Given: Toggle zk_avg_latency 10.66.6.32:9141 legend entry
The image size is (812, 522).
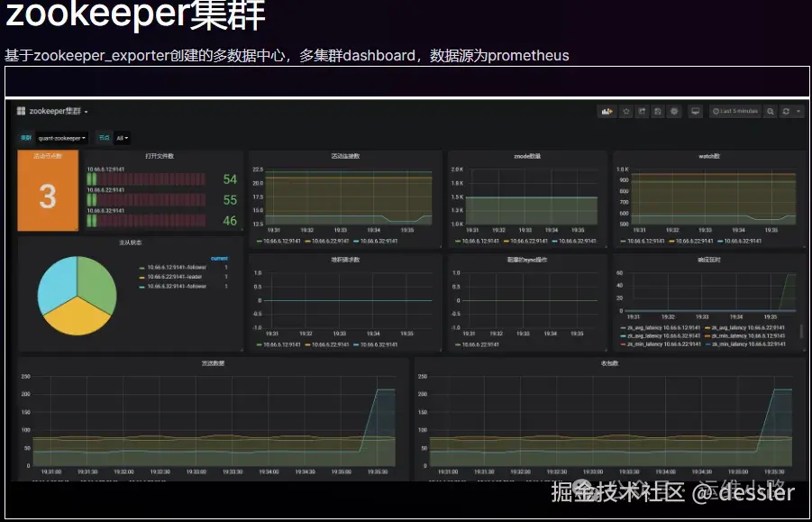Looking at the screenshot, I should (x=661, y=336).
